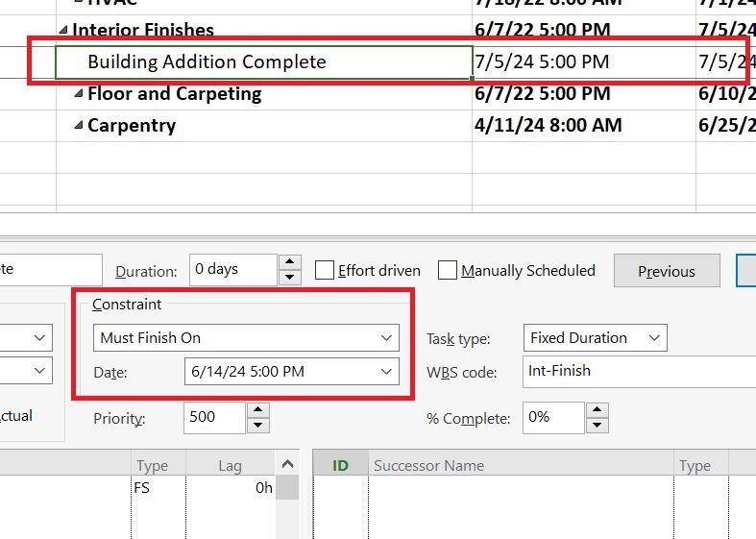Viewport: 756px width, 539px height.
Task: Enable the Effort driven checkbox
Action: [x=325, y=271]
